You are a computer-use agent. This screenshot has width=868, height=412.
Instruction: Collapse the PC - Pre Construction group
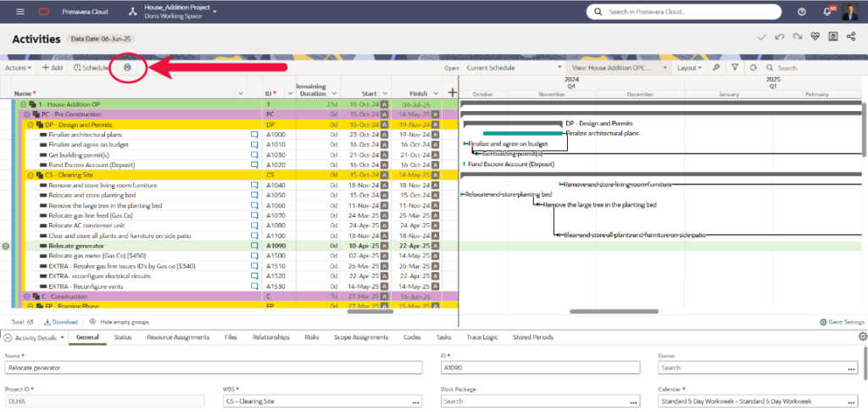coord(26,114)
